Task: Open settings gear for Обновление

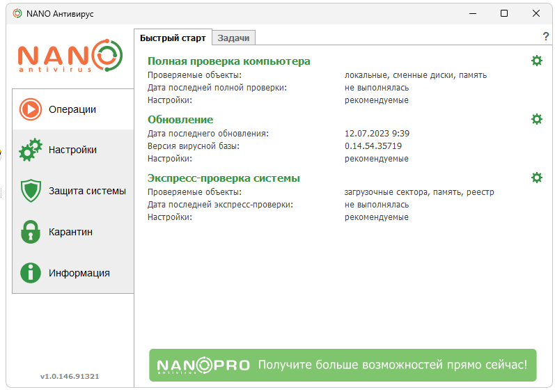Action: (537, 119)
